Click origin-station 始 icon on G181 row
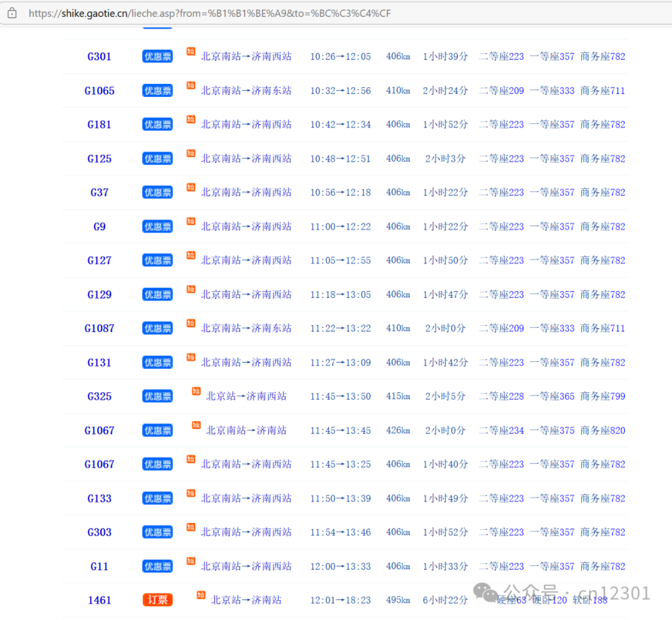 [x=191, y=119]
